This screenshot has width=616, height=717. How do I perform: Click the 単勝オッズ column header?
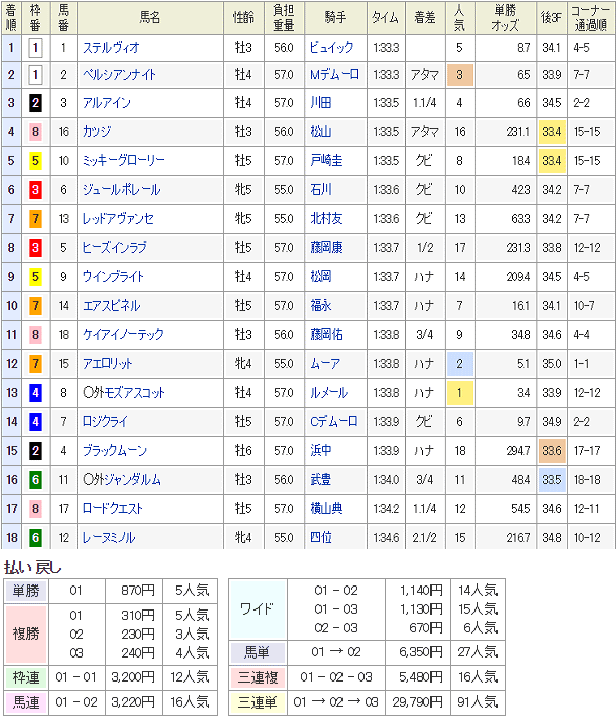click(505, 18)
